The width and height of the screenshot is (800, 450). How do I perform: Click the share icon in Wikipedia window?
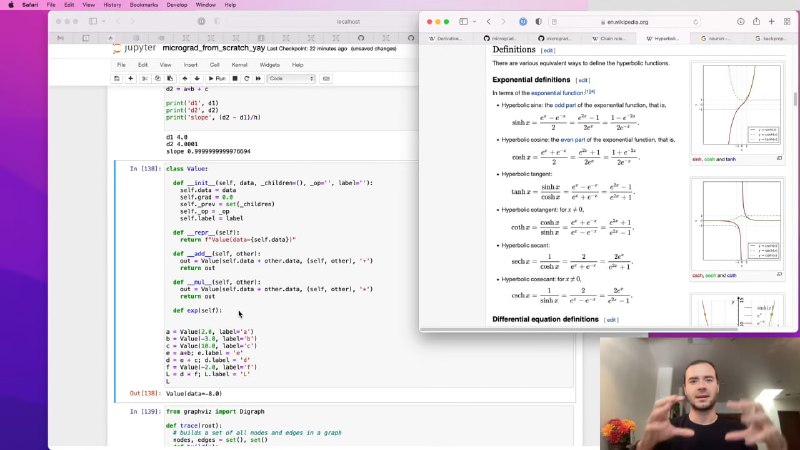(x=756, y=21)
